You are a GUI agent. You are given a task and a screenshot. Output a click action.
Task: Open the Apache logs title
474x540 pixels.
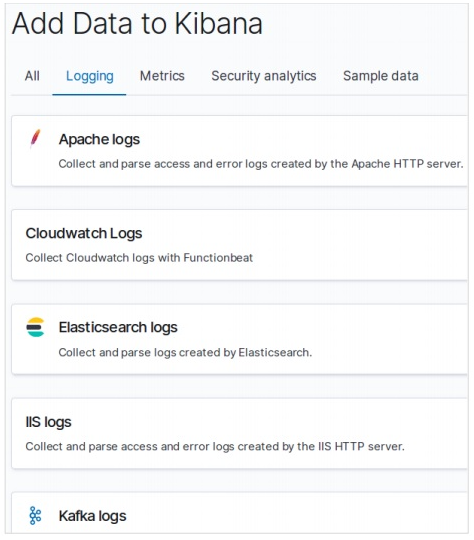point(99,140)
